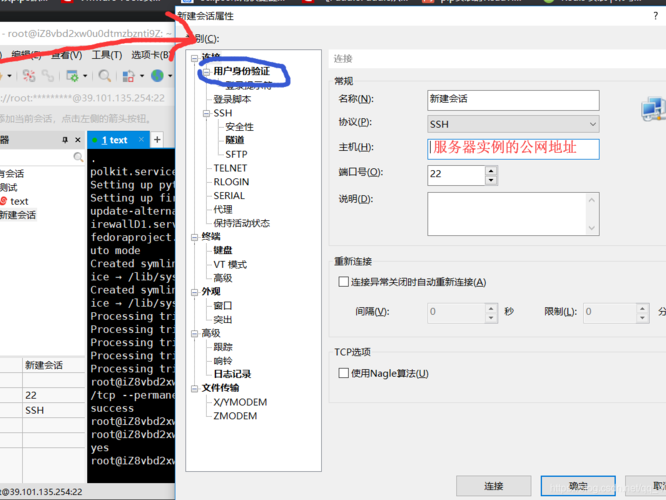Open the 选项卡(B) menu in Xshell
The width and height of the screenshot is (666, 500).
pos(150,55)
